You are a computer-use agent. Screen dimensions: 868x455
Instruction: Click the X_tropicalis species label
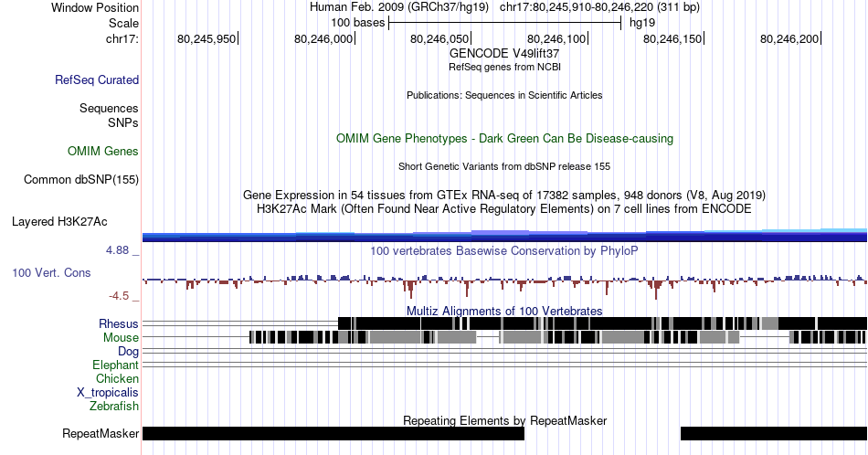pyautogui.click(x=108, y=393)
